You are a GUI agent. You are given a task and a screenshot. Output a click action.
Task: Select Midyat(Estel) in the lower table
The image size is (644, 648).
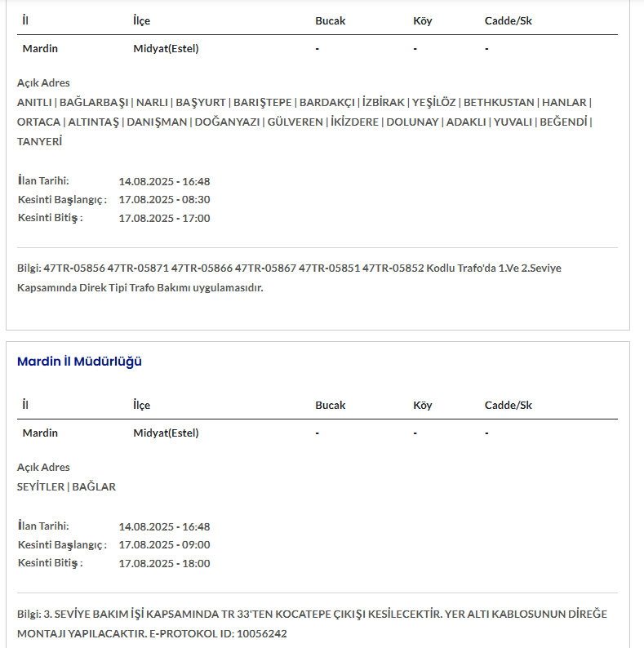pos(166,433)
